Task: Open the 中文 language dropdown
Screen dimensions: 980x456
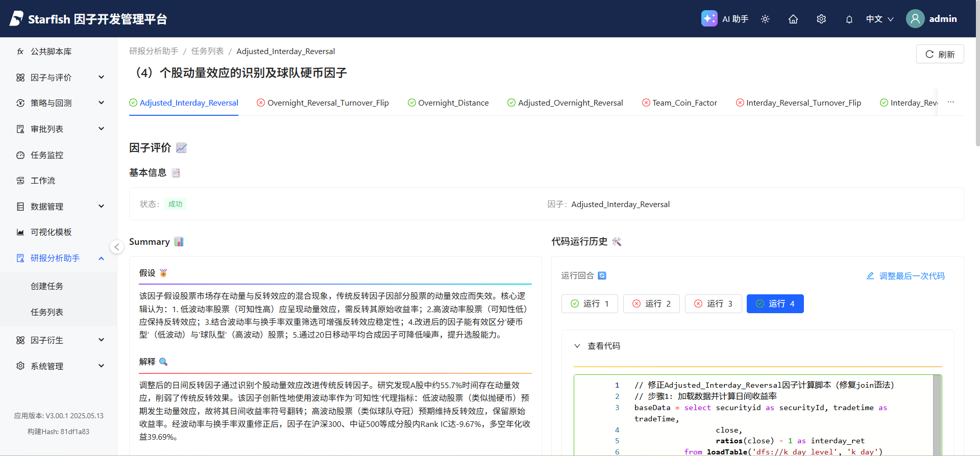Action: pos(879,19)
